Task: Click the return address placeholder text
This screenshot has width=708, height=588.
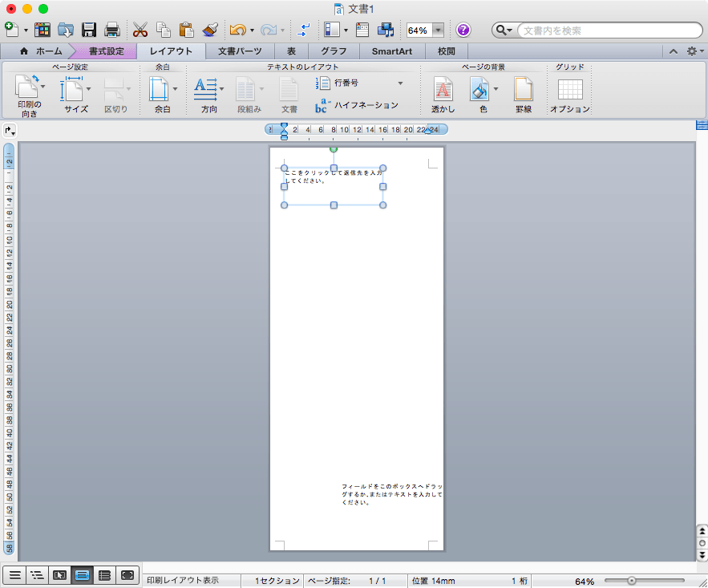Action: 334,176
